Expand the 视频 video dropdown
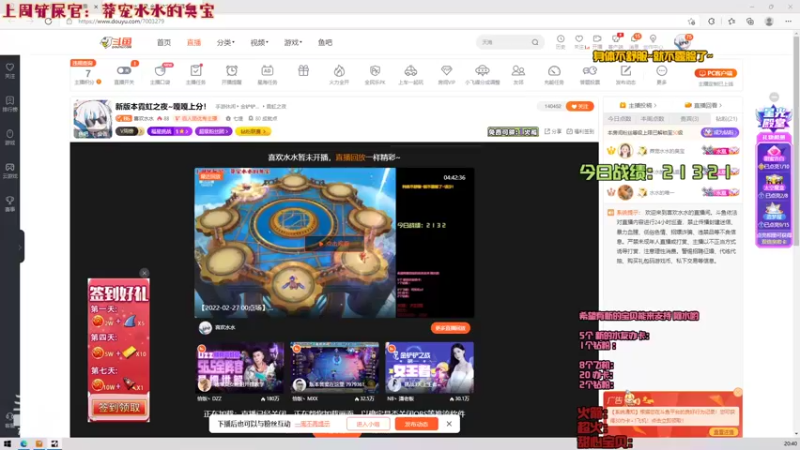 (x=259, y=42)
